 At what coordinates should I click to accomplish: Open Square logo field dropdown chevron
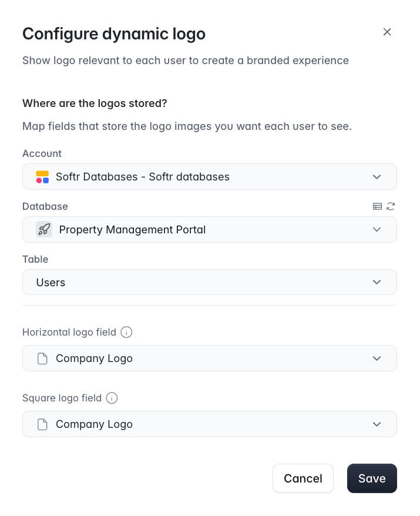pyautogui.click(x=377, y=424)
